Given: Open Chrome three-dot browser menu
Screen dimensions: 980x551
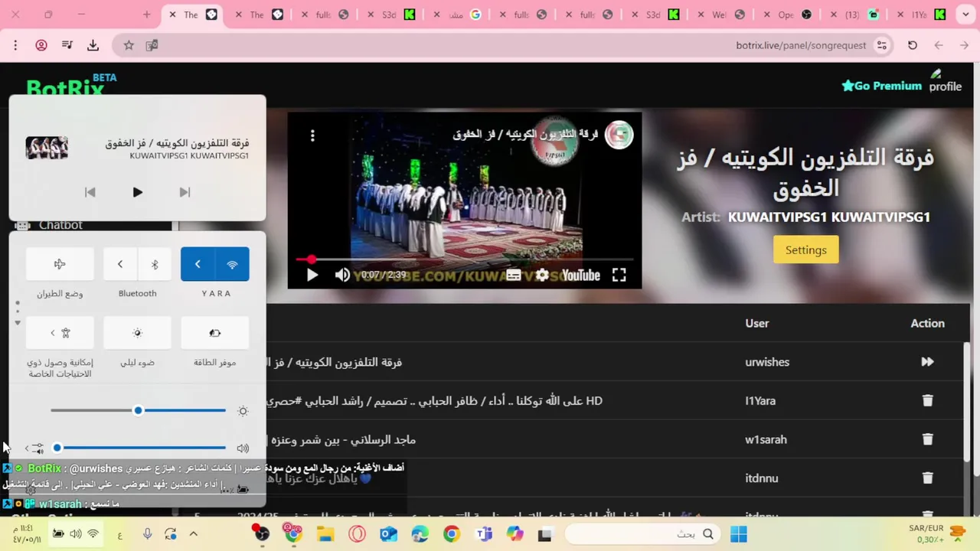Looking at the screenshot, I should (15, 45).
